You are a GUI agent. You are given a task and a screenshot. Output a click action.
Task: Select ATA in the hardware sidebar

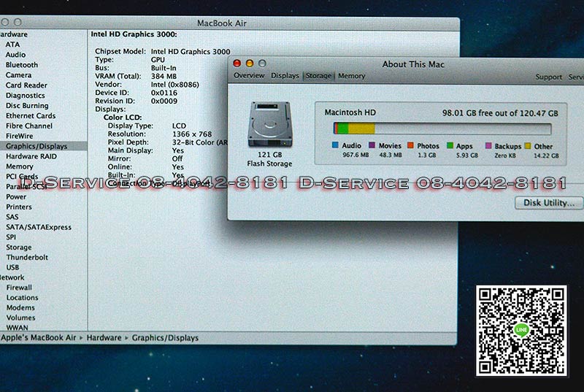(12, 45)
